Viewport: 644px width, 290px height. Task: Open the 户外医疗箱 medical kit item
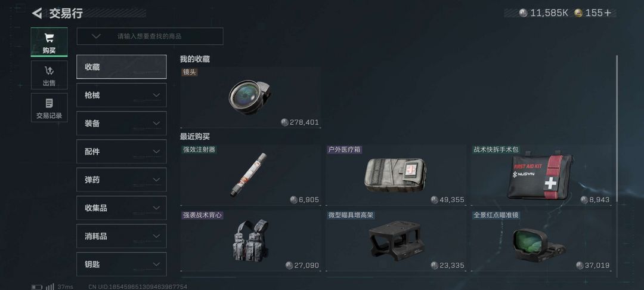[396, 175]
